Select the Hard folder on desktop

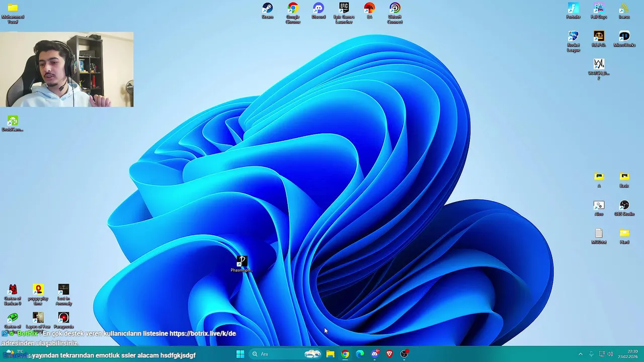click(x=624, y=236)
